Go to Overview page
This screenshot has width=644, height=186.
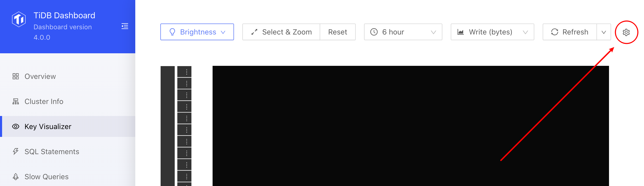40,76
